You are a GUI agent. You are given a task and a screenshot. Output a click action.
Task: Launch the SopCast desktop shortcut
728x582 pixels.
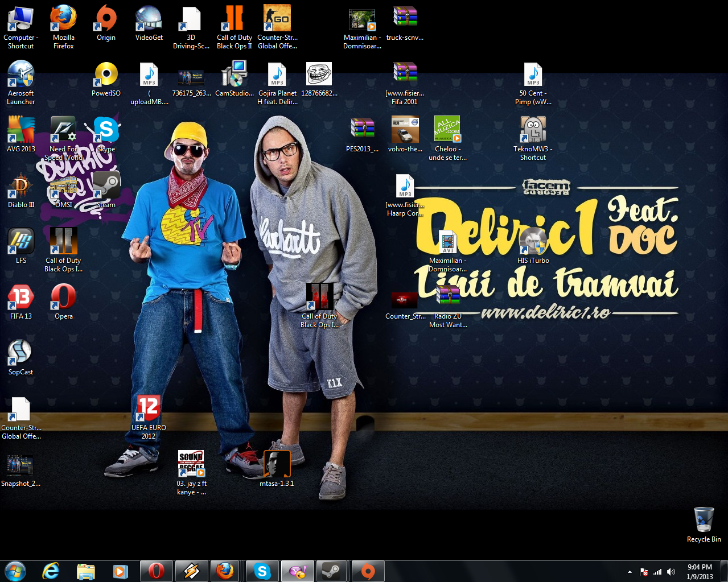click(x=20, y=357)
